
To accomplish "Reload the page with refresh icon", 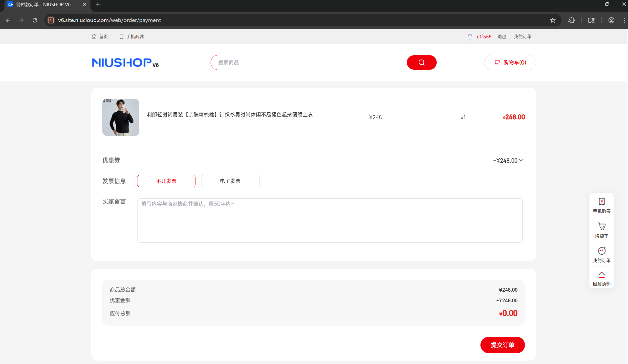I will (x=35, y=20).
